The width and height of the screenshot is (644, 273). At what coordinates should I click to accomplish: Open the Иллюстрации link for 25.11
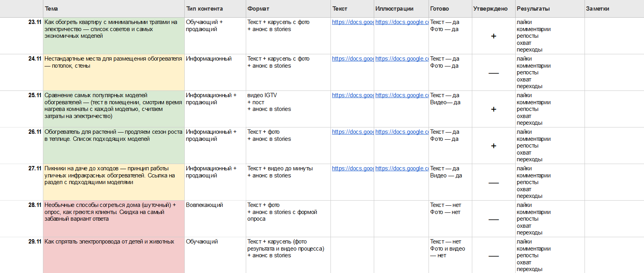(401, 96)
